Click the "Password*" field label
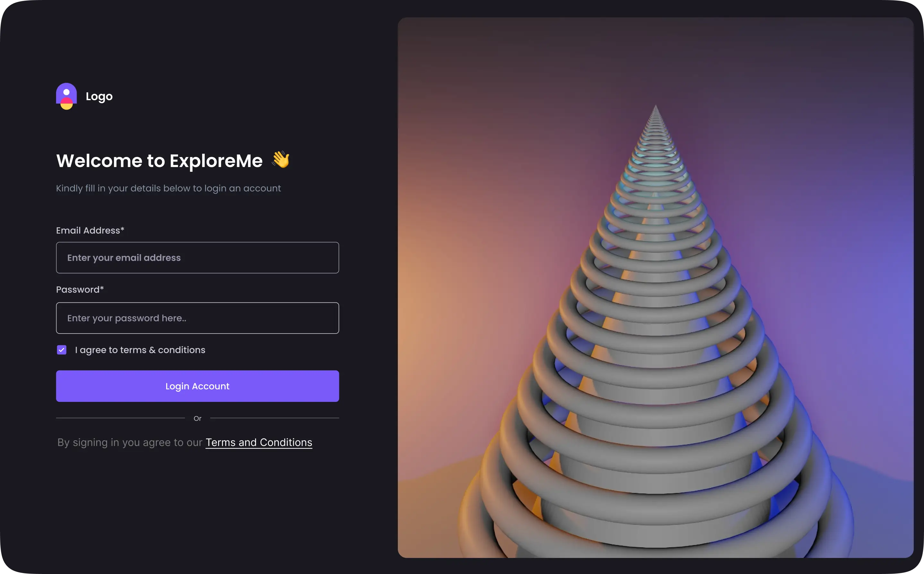 click(x=80, y=290)
